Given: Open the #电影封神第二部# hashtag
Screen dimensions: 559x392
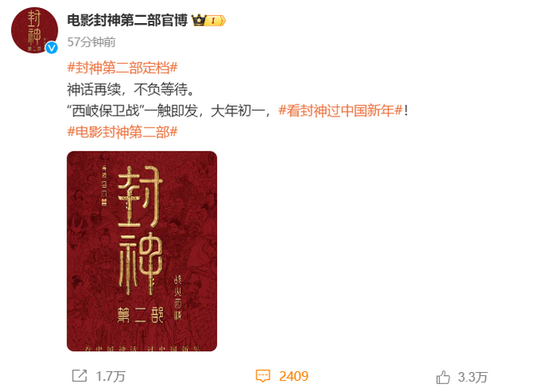Looking at the screenshot, I should coord(122,132).
